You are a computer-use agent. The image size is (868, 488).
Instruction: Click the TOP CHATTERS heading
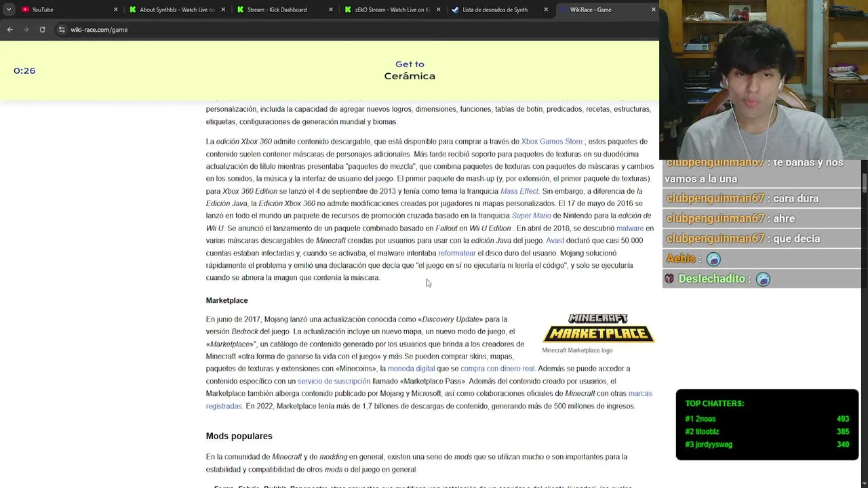point(714,403)
